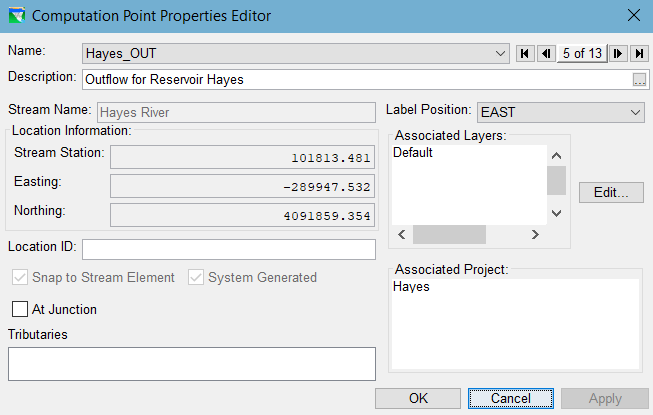Screen dimensions: 653x415
Task: Toggle the System Generated checkbox
Action: (x=196, y=278)
